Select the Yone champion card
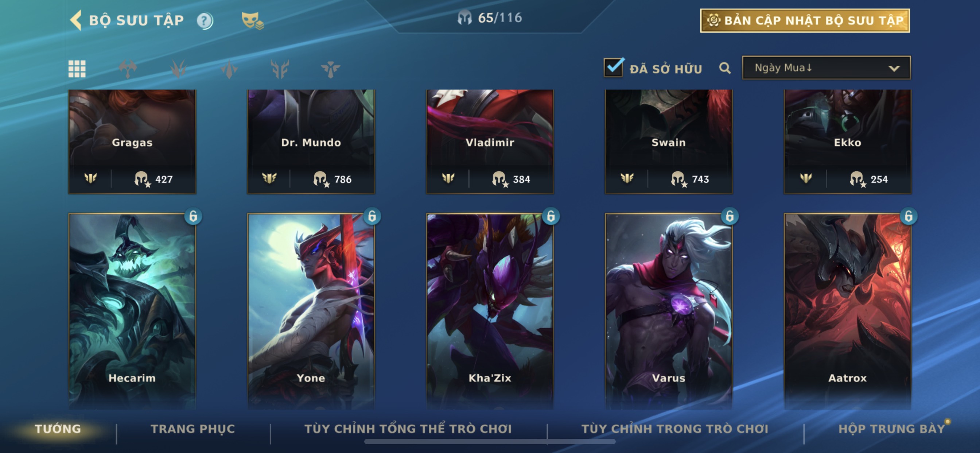Image resolution: width=980 pixels, height=453 pixels. (x=311, y=311)
